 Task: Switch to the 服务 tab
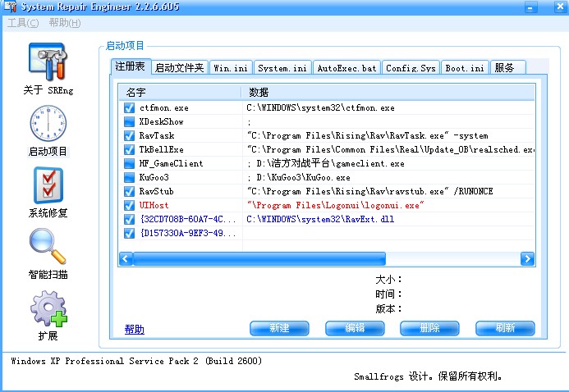tap(507, 68)
